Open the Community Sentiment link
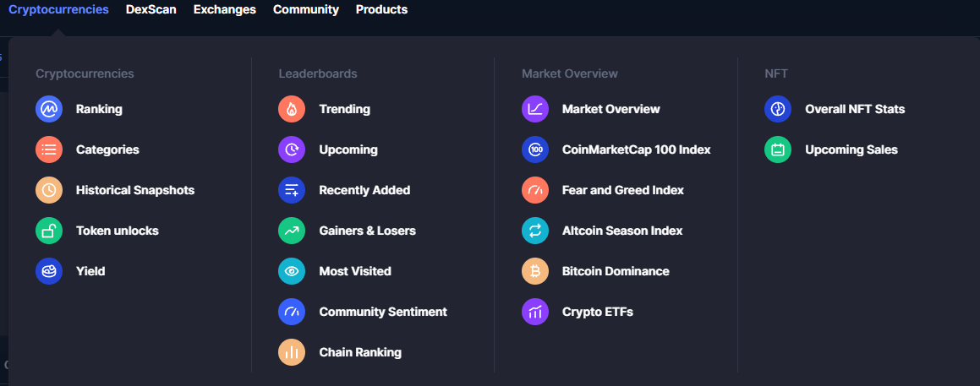The height and width of the screenshot is (386, 980). point(383,312)
